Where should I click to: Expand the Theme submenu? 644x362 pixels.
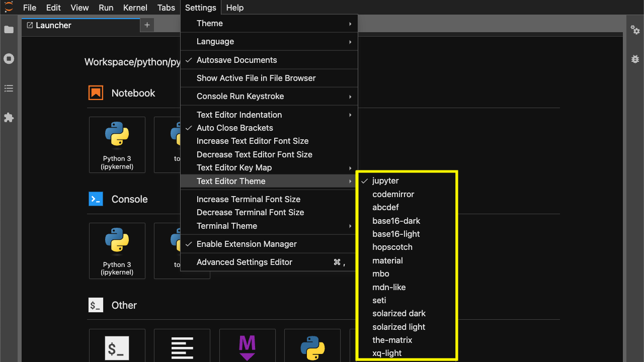[x=269, y=23]
